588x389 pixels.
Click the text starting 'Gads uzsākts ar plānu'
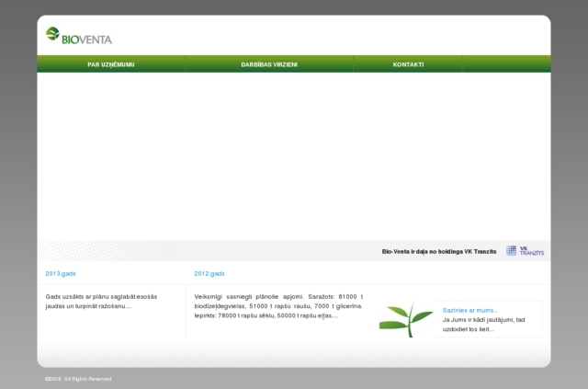pos(101,302)
